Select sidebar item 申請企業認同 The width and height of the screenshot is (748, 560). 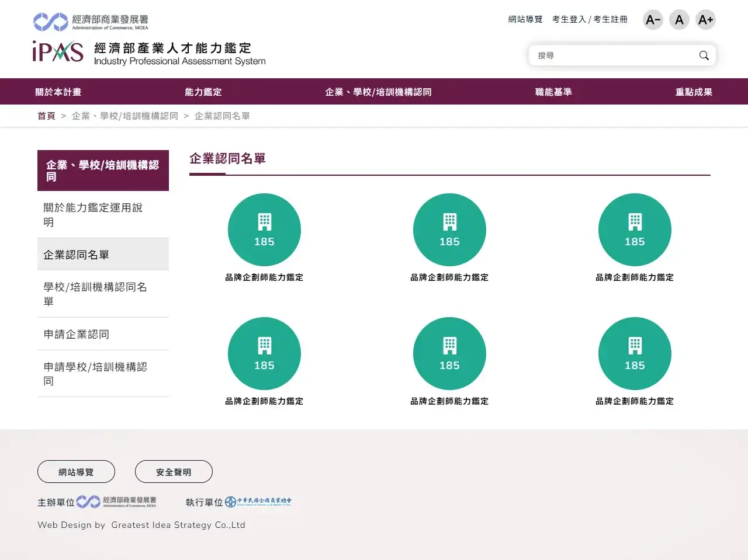pyautogui.click(x=103, y=334)
